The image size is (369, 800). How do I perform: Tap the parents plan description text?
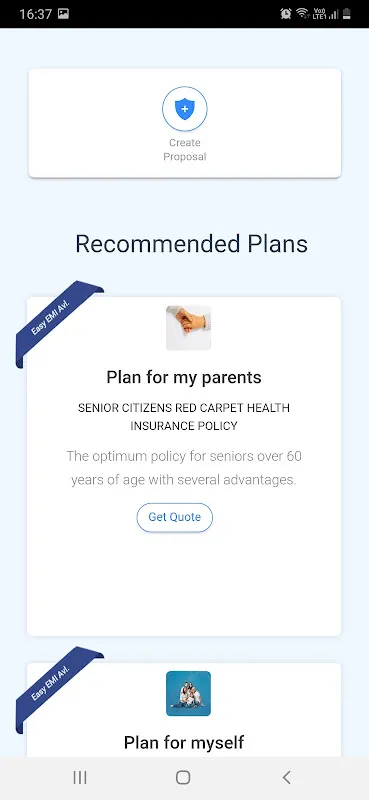pos(184,468)
